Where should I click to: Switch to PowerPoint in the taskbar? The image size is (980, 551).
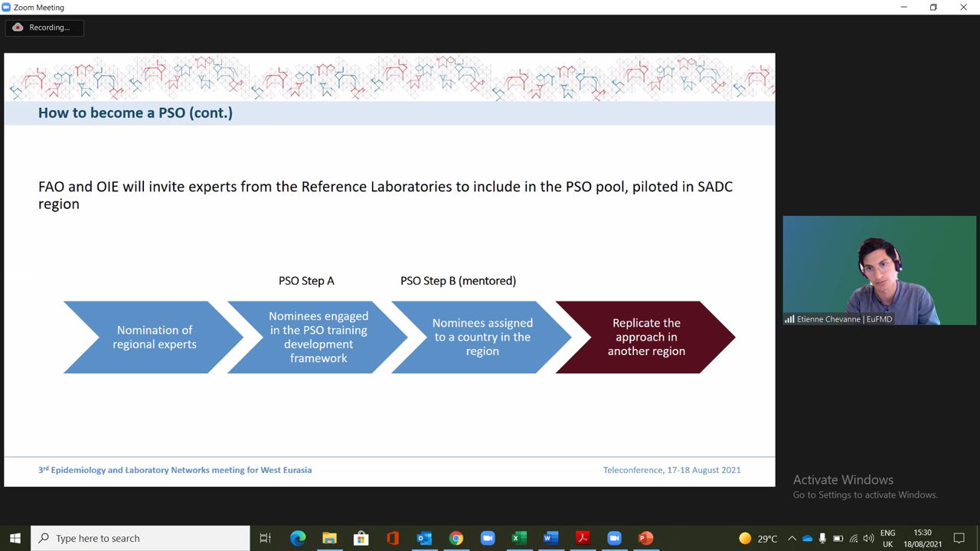click(x=645, y=538)
